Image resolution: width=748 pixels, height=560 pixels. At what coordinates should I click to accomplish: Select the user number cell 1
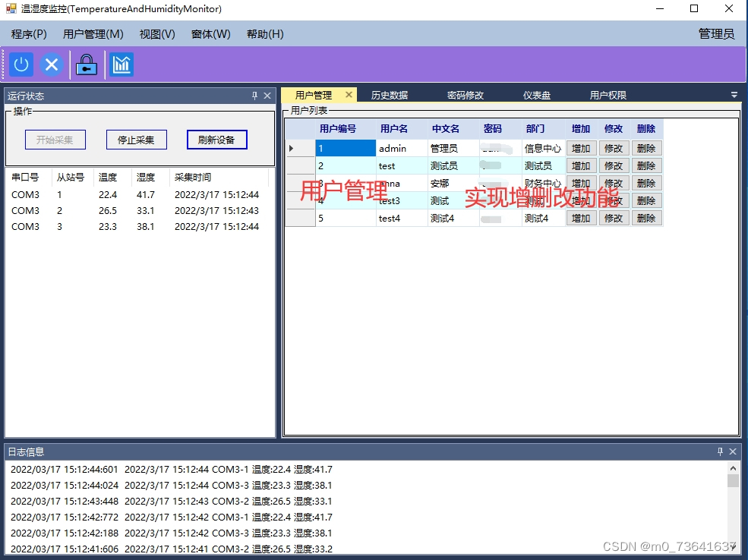coord(346,148)
